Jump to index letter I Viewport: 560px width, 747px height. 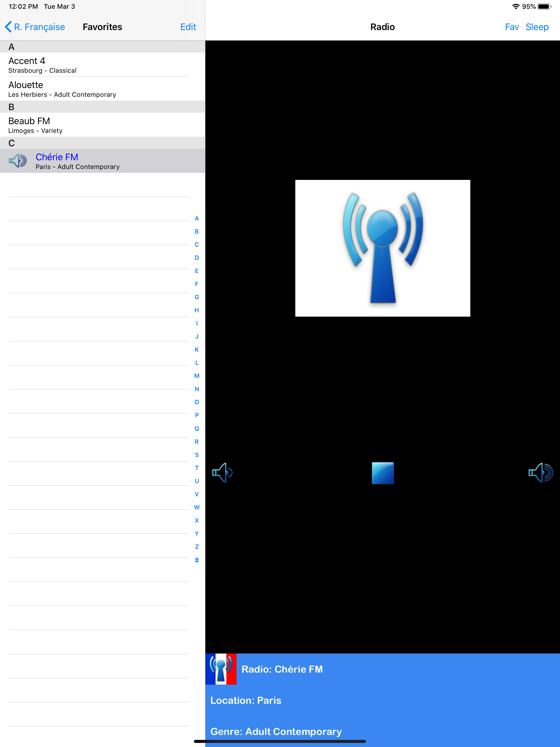click(x=197, y=323)
